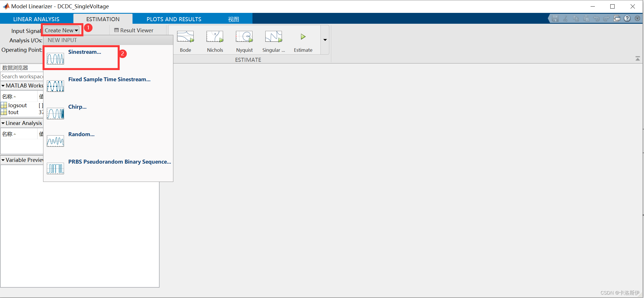Click the Analysis I/Os label
644x298 pixels.
click(x=26, y=40)
